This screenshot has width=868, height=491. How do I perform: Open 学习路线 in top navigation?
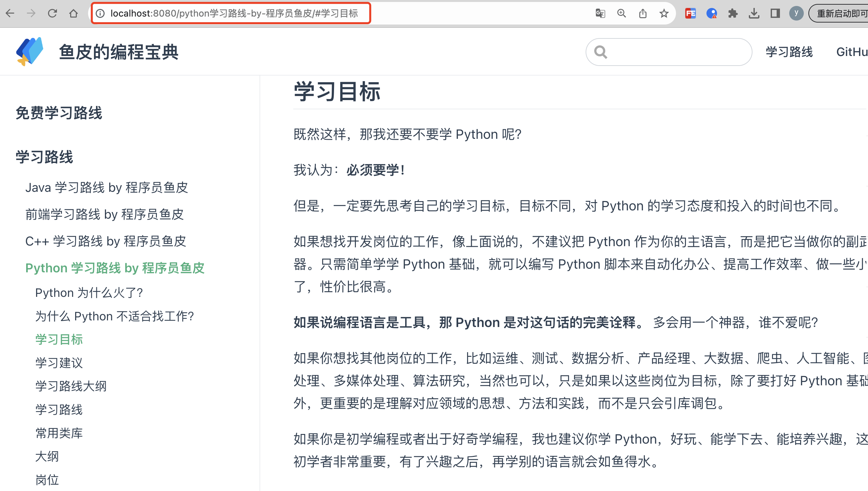click(x=789, y=52)
